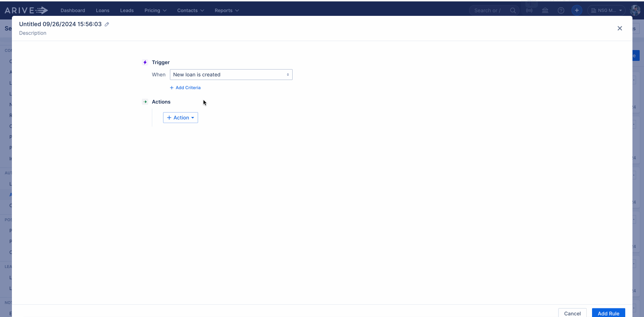Open the user profile avatar
Viewport: 644px width, 317px height.
pos(635,10)
